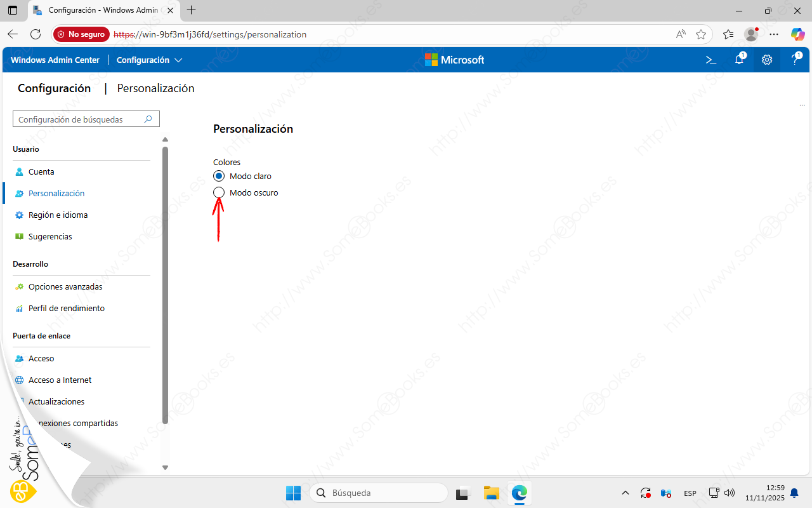Click the Edge Copilot icon
812x508 pixels.
pos(797,34)
